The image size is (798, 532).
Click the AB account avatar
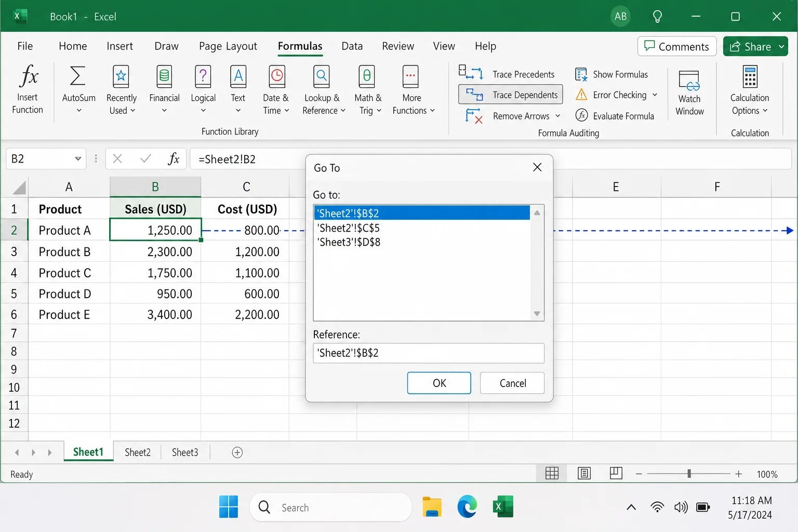pyautogui.click(x=620, y=17)
